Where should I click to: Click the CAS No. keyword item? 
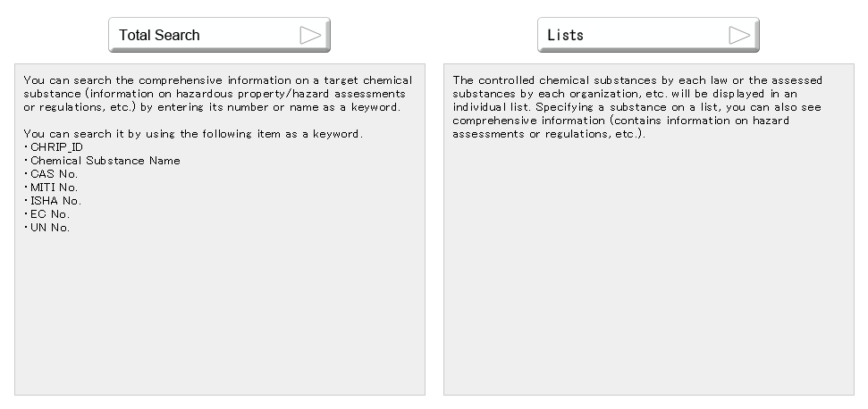tap(54, 174)
